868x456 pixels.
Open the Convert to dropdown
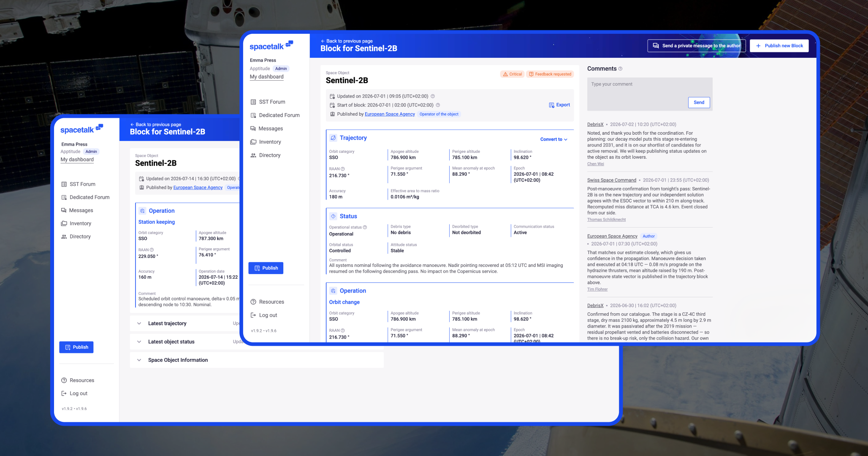(x=553, y=139)
